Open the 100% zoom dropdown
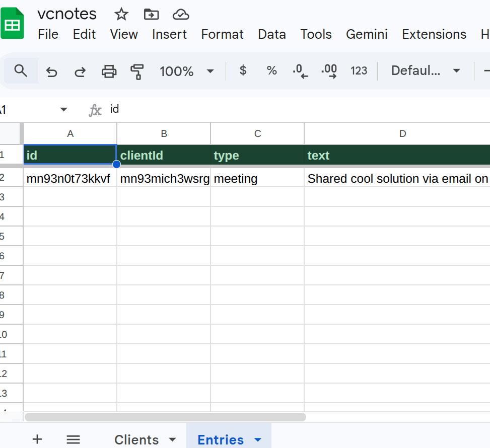This screenshot has width=490, height=448. click(x=186, y=71)
